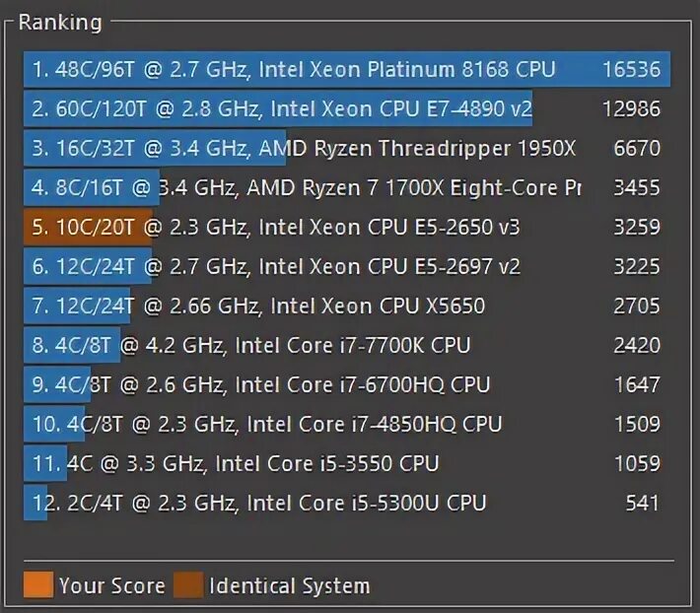Click the score value 3259
This screenshot has width=700, height=613.
pyautogui.click(x=637, y=227)
